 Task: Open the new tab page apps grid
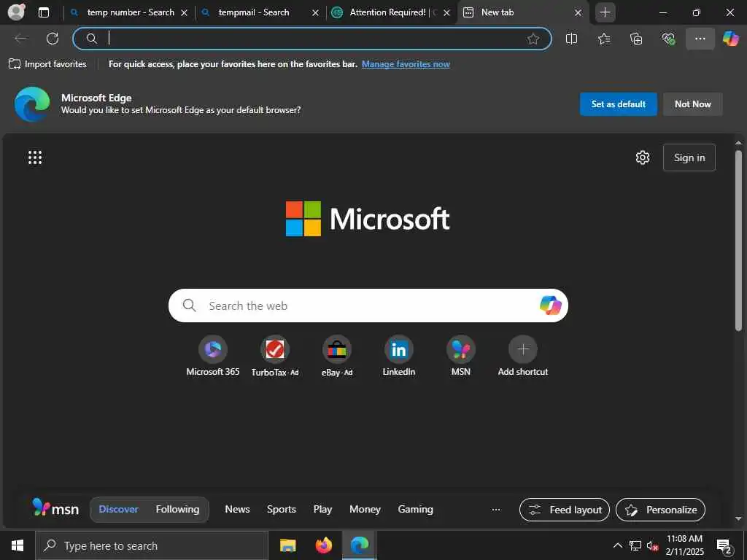[x=35, y=157]
